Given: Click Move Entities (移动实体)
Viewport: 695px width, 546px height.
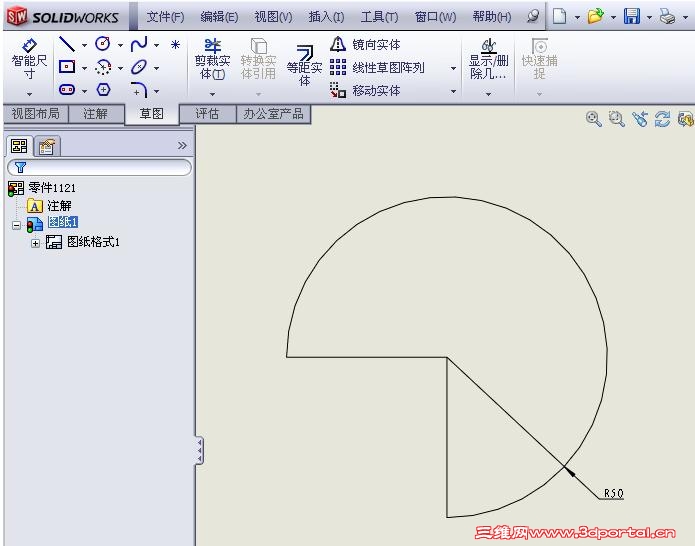Looking at the screenshot, I should (365, 90).
